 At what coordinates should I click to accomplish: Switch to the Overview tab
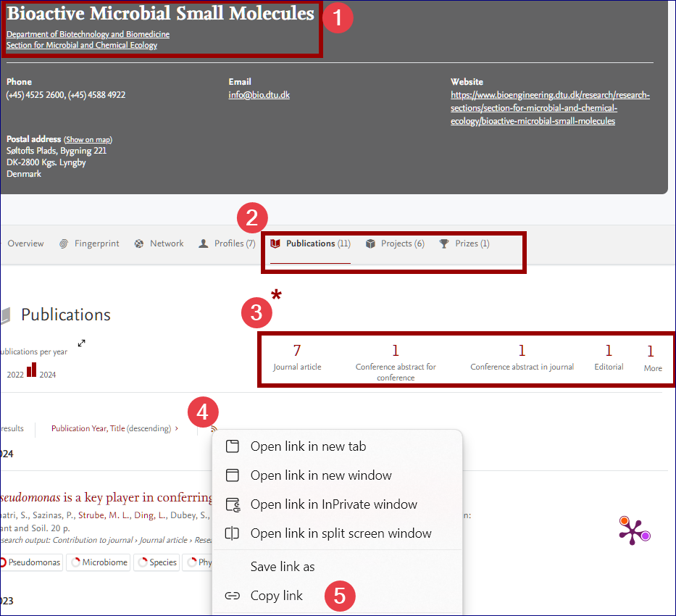point(25,244)
